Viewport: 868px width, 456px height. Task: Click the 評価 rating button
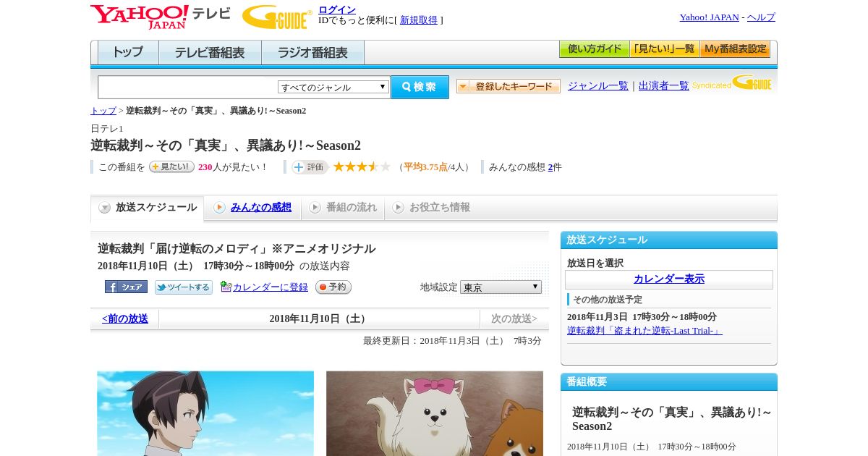(310, 166)
